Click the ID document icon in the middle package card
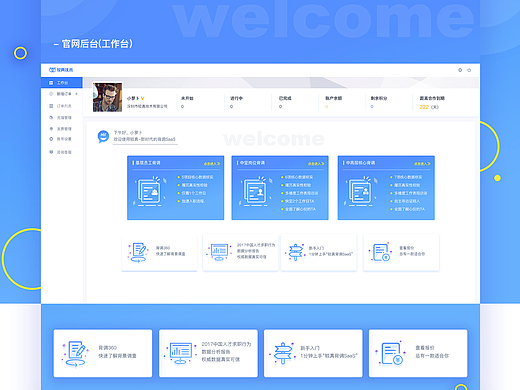This screenshot has width=520, height=390. point(255,191)
